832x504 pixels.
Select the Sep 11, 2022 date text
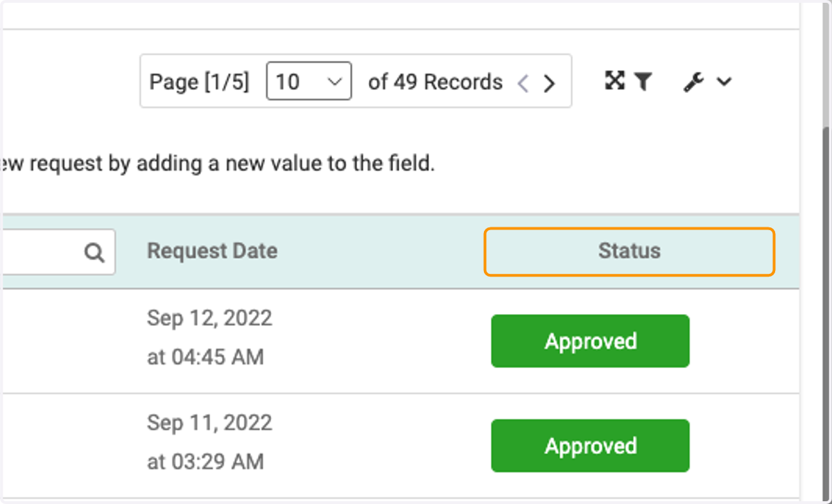[209, 423]
